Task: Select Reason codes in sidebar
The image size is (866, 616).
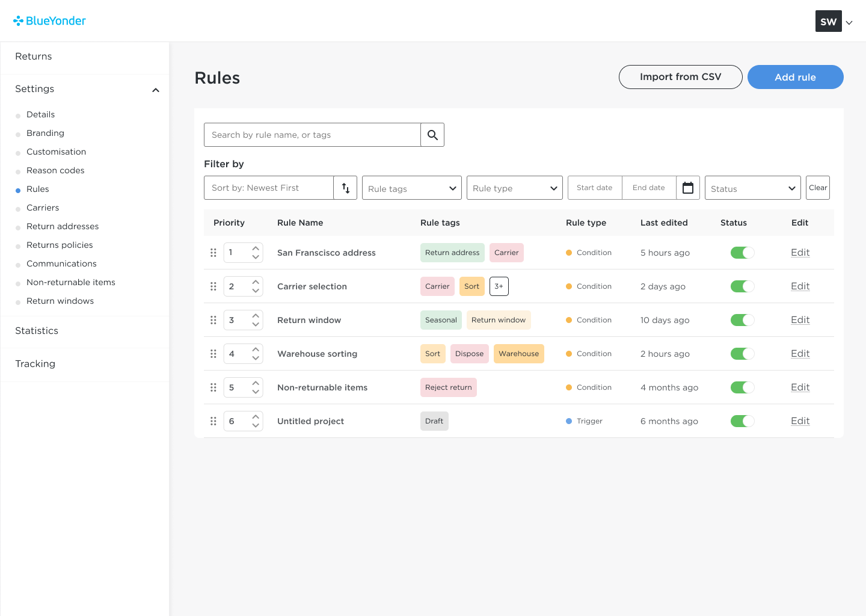Action: [x=55, y=170]
